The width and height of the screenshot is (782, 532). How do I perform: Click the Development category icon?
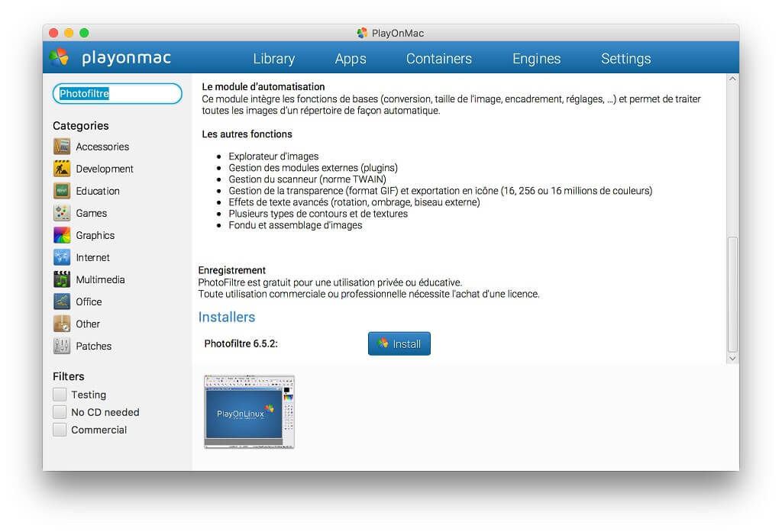tap(62, 169)
